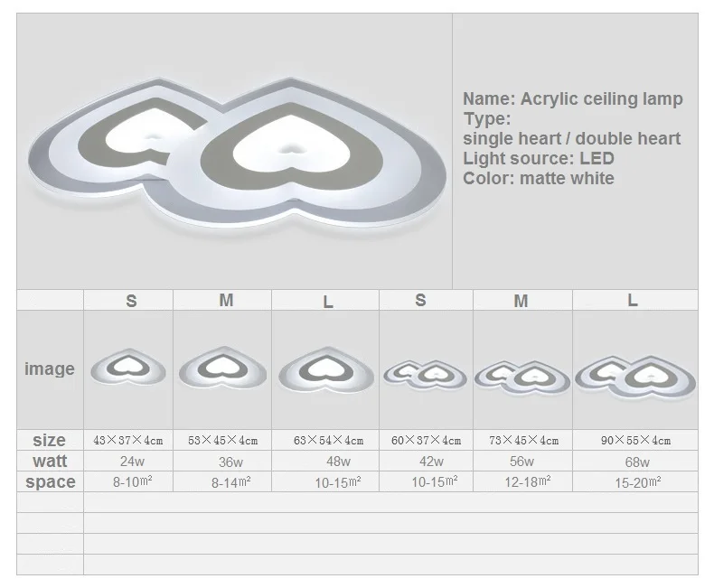Click the 'size' row label
Image resolution: width=714 pixels, height=588 pixels.
coord(49,440)
